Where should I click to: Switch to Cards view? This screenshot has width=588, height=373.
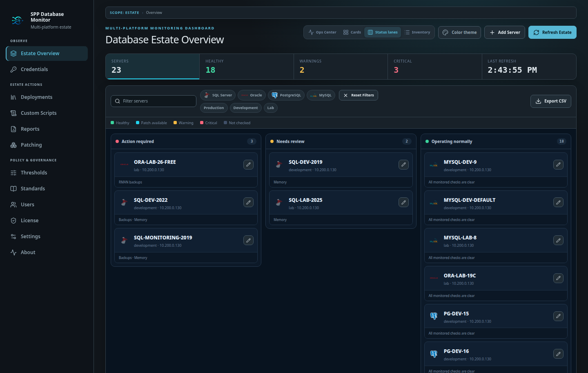(x=352, y=32)
